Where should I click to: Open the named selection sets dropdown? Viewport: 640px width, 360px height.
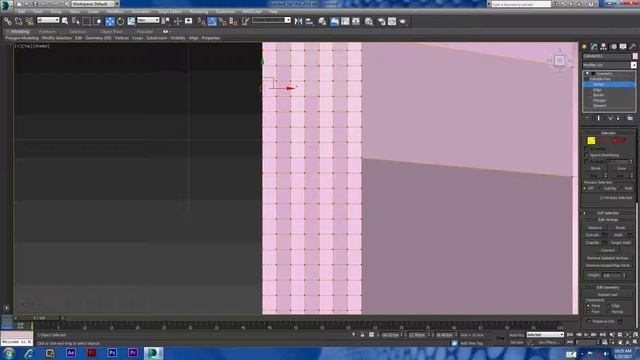pos(271,20)
